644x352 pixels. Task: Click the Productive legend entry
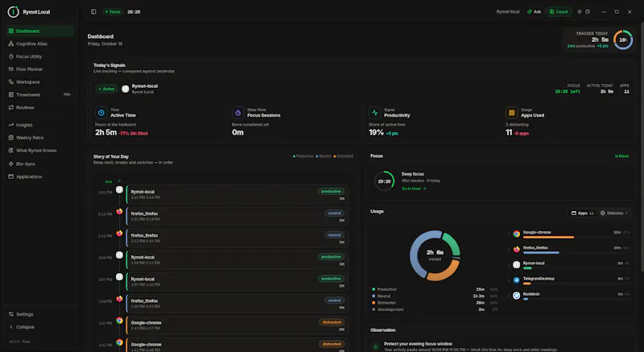pos(435,289)
